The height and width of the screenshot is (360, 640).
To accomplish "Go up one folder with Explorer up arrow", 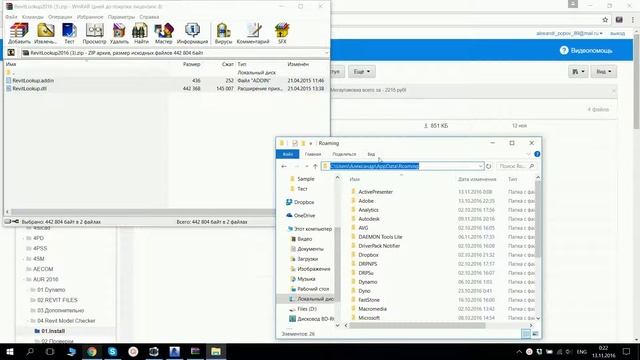I will (315, 166).
